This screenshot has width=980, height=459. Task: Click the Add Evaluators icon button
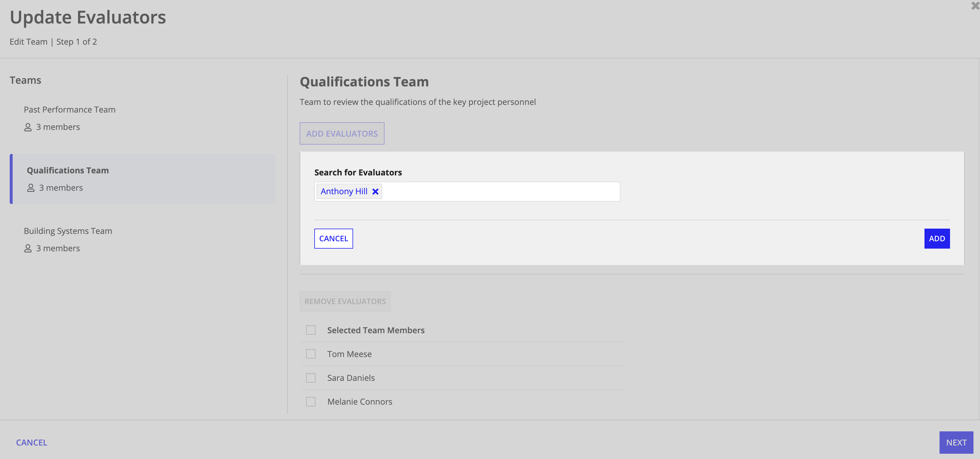click(x=342, y=133)
